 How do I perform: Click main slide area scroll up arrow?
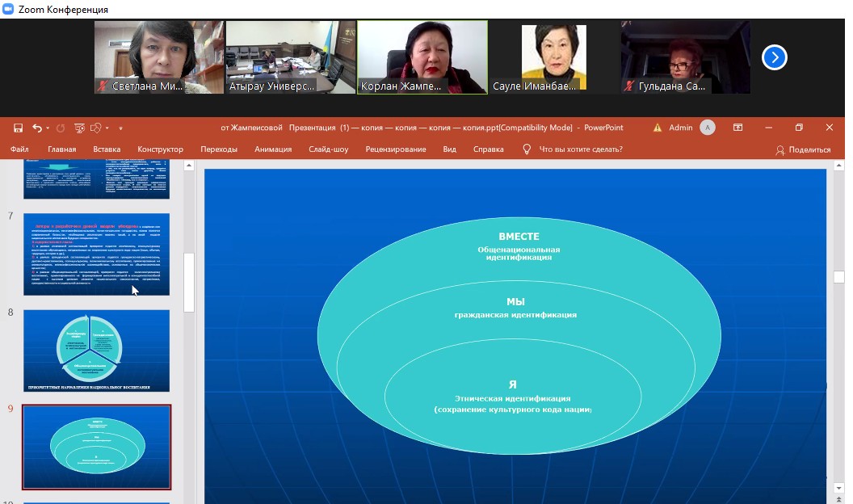838,166
